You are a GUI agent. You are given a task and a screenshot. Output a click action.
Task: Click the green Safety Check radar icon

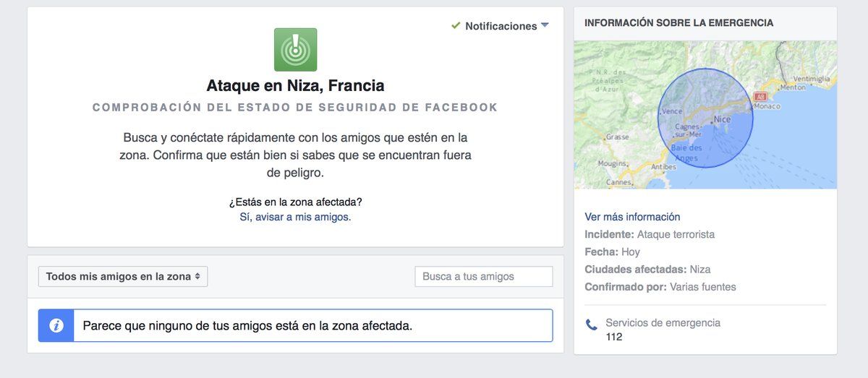pos(295,49)
